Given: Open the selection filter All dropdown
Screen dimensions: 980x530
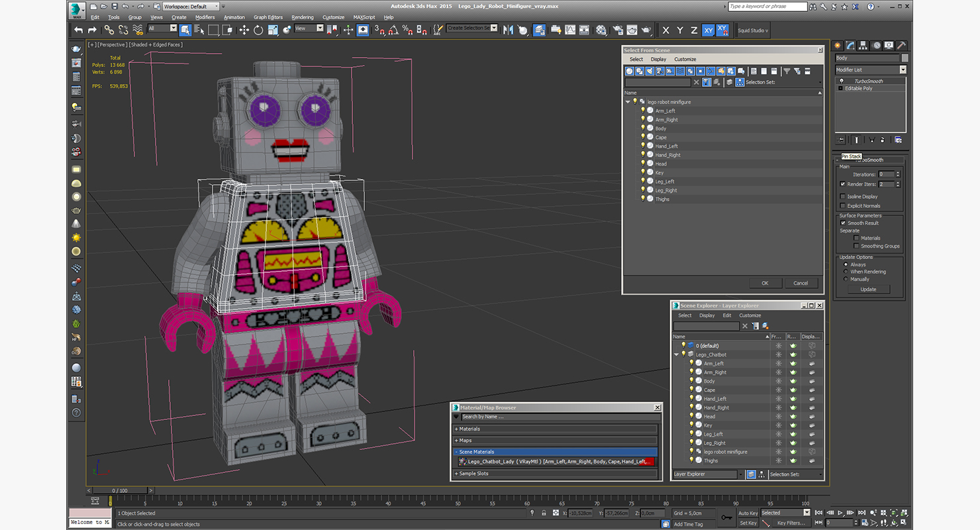Looking at the screenshot, I should click(162, 28).
